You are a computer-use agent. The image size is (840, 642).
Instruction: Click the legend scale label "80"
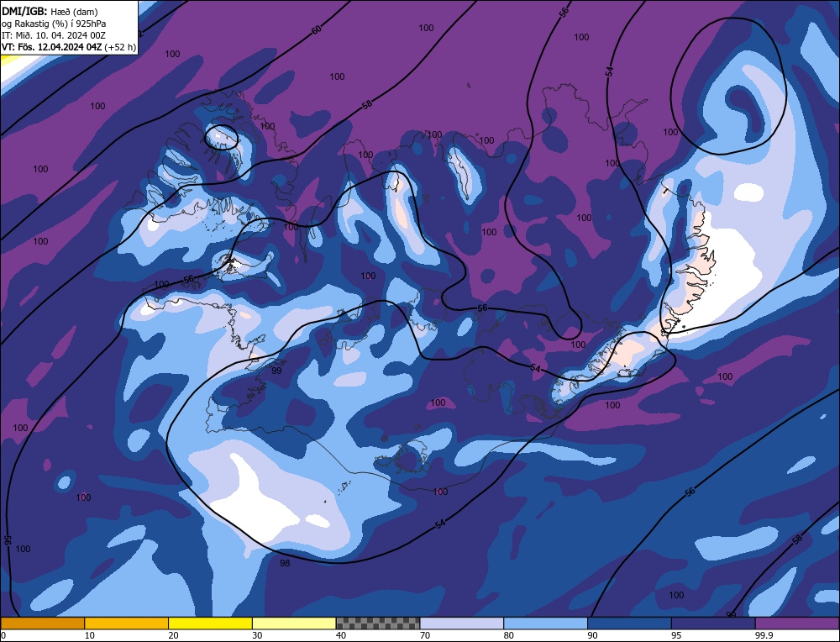[x=508, y=635]
